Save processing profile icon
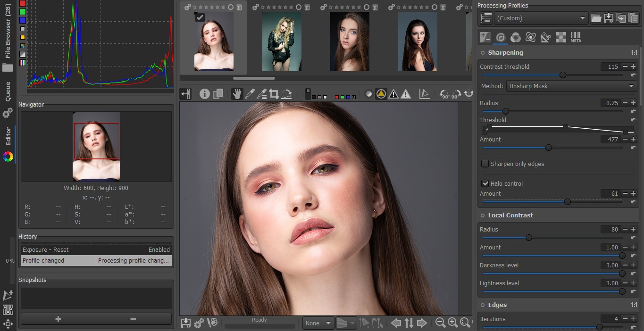Image resolution: width=644 pixels, height=331 pixels. point(609,18)
